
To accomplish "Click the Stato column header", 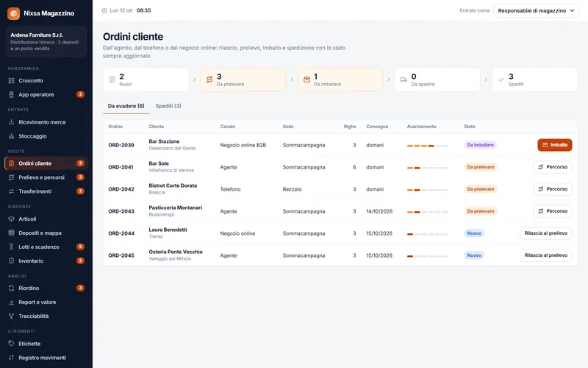I will tap(470, 127).
